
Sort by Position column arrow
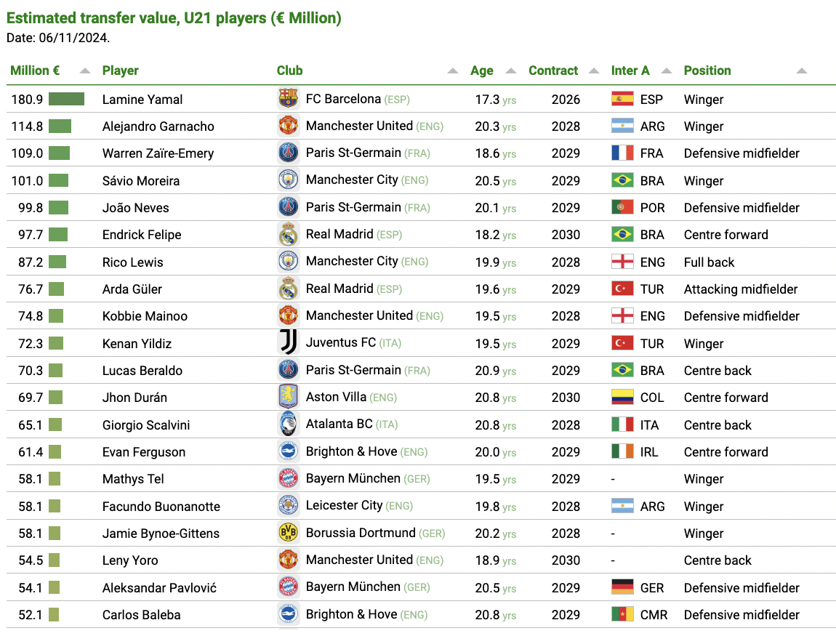click(x=801, y=71)
